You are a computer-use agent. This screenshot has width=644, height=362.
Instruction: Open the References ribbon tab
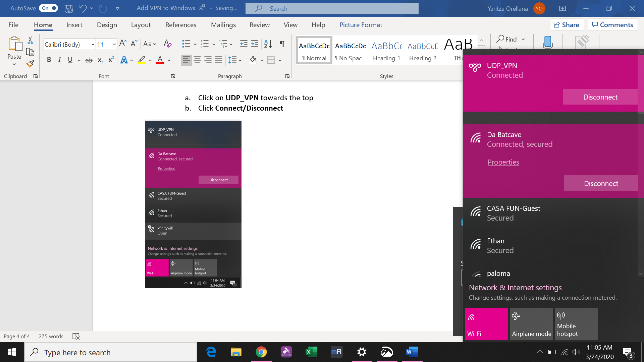click(180, 25)
